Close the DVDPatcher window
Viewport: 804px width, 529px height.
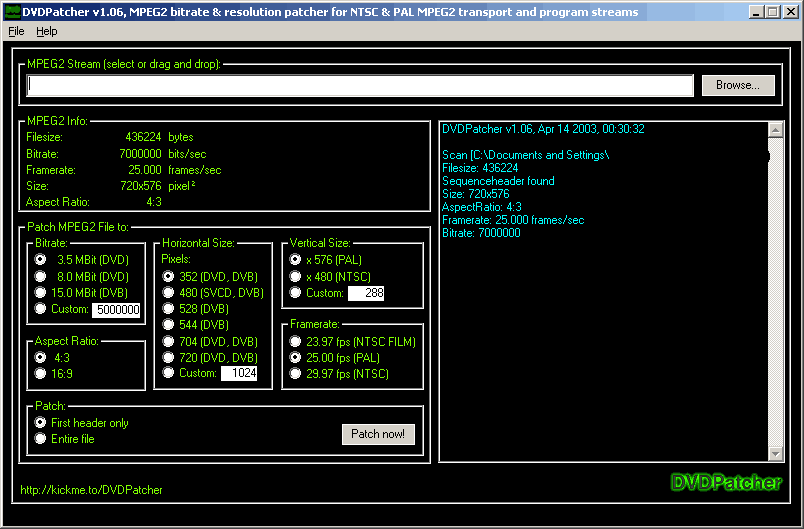click(x=790, y=12)
